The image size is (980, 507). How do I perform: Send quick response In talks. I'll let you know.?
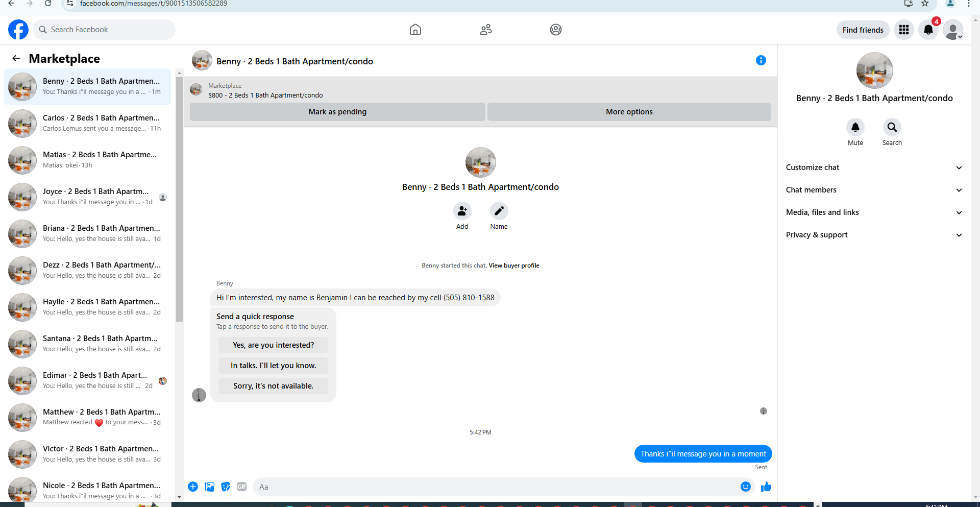pos(273,366)
